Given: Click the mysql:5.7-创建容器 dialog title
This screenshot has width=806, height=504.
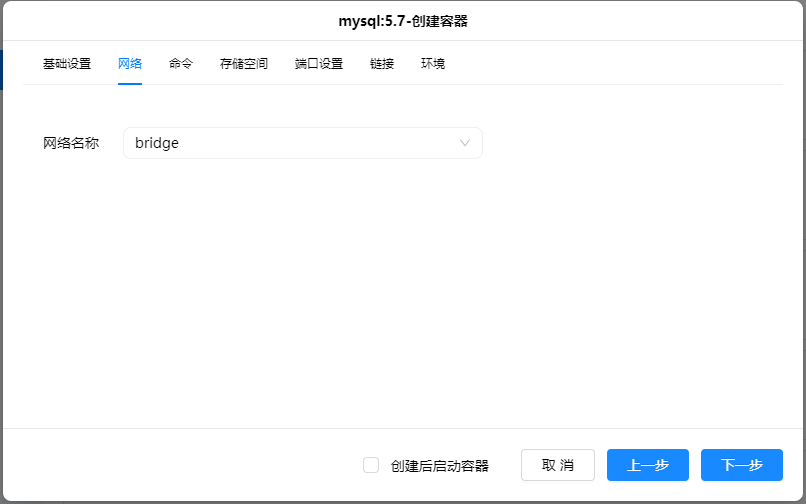Looking at the screenshot, I should tap(403, 21).
